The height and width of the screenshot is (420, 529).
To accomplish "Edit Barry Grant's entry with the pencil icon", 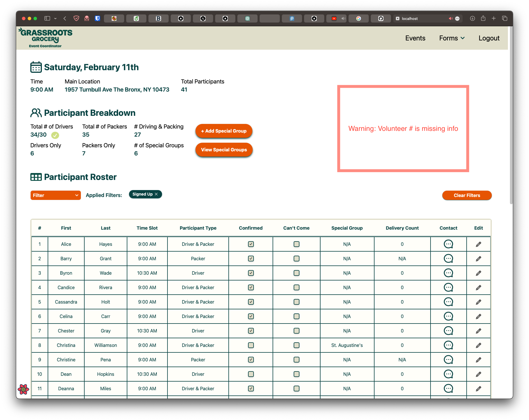I will click(x=478, y=259).
